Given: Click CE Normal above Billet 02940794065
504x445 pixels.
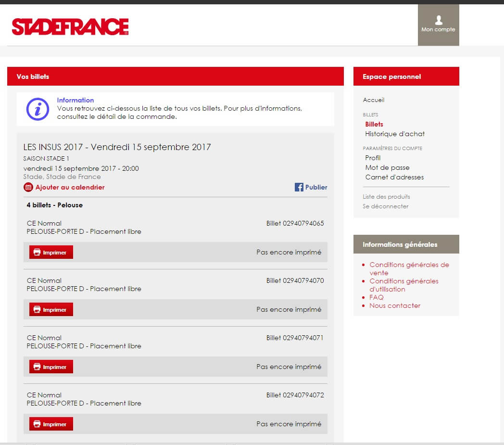Looking at the screenshot, I should (x=44, y=223).
